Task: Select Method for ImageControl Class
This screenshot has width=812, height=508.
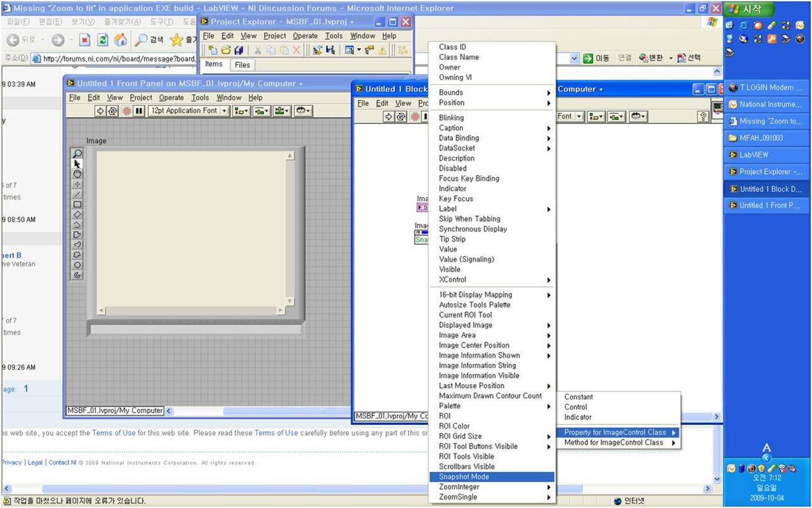Action: 619,443
